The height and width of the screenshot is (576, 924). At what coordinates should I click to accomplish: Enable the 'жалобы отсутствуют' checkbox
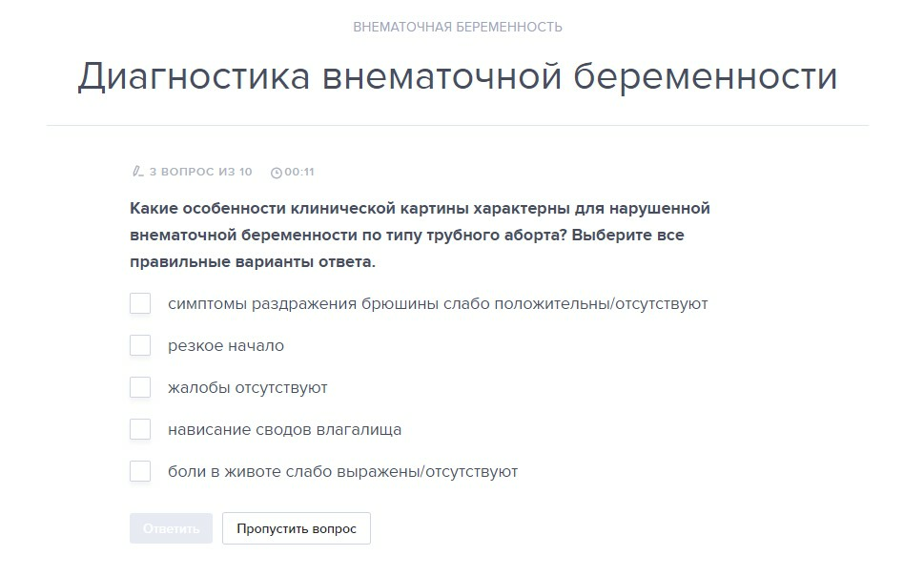click(140, 387)
